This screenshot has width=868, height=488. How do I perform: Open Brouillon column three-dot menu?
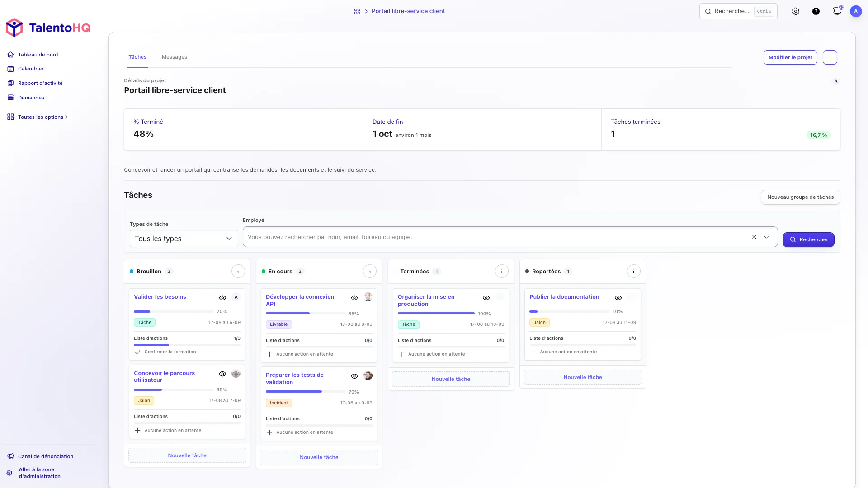pos(238,272)
